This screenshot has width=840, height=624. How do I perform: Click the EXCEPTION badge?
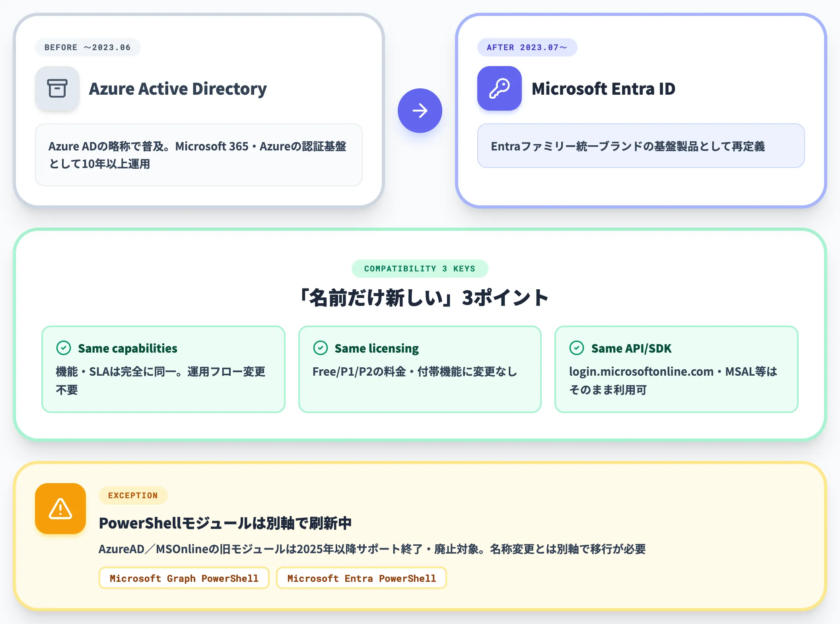[133, 495]
